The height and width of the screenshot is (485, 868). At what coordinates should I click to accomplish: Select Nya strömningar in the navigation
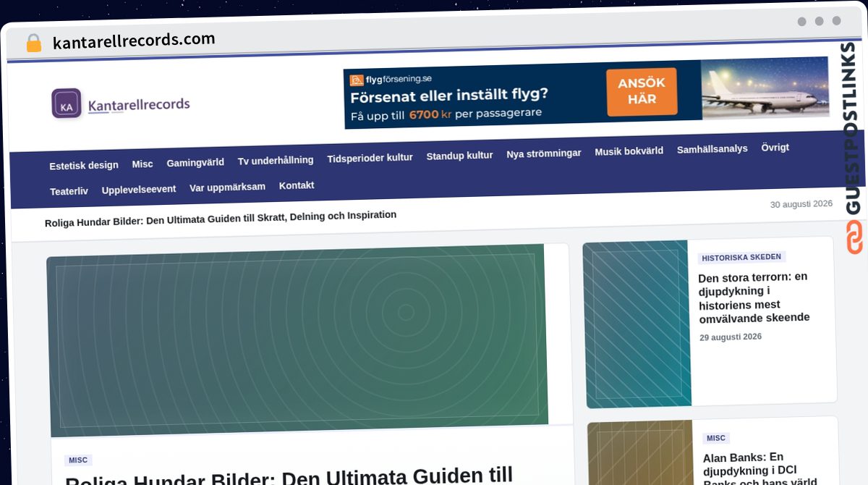pos(544,153)
